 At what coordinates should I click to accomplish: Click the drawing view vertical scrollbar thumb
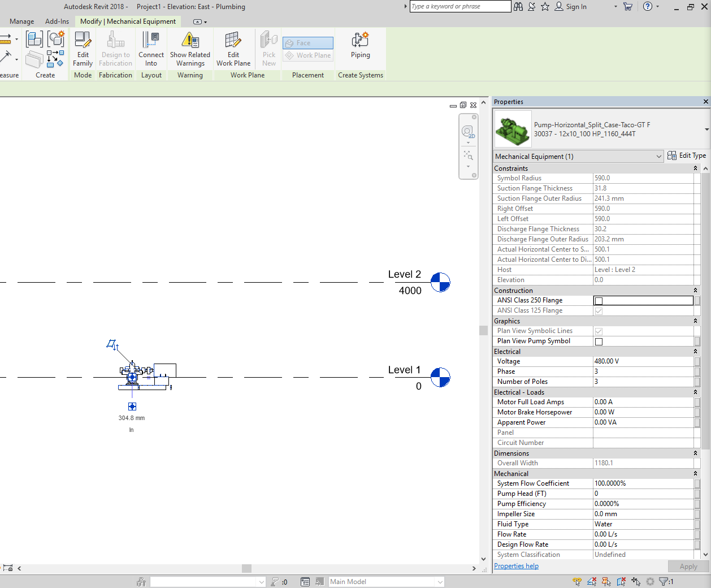pos(483,330)
